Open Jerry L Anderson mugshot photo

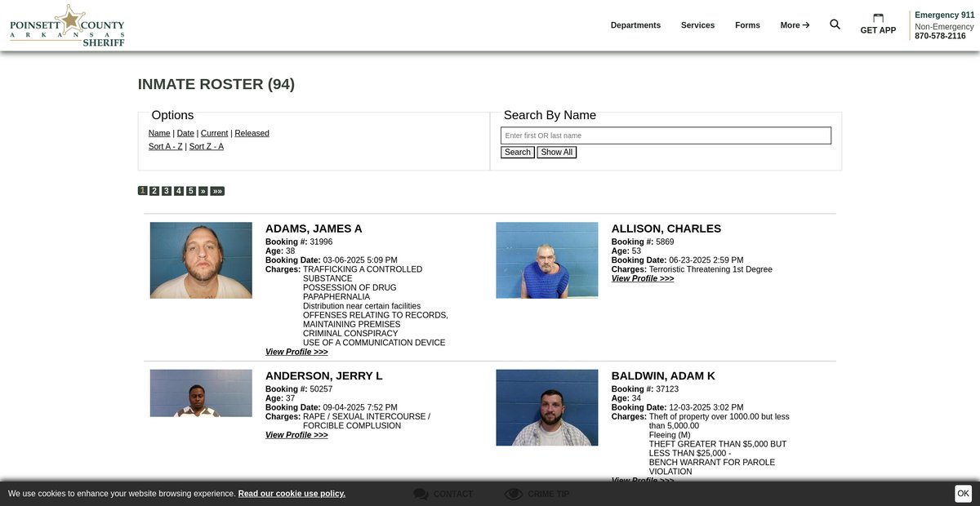click(201, 393)
